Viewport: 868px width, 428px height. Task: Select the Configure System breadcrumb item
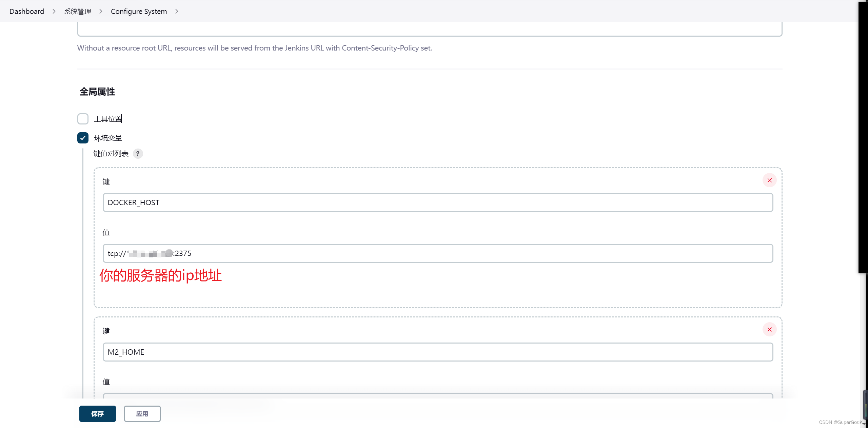pos(139,11)
